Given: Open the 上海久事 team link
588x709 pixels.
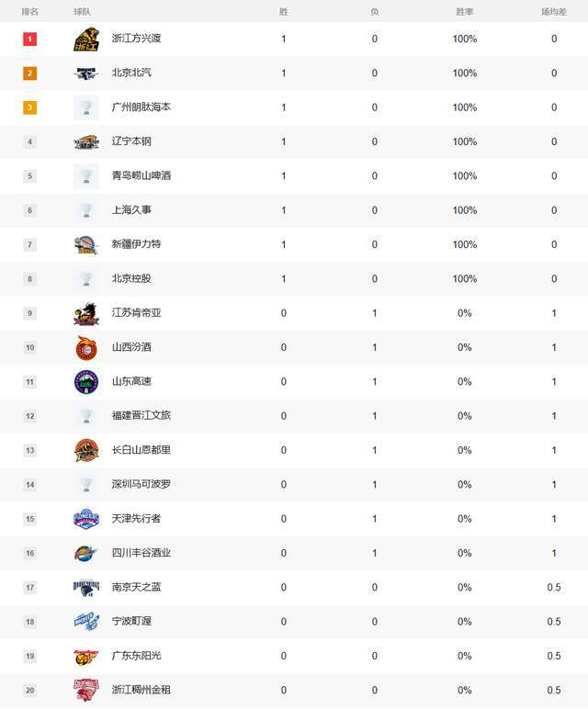Looking at the screenshot, I should [131, 210].
